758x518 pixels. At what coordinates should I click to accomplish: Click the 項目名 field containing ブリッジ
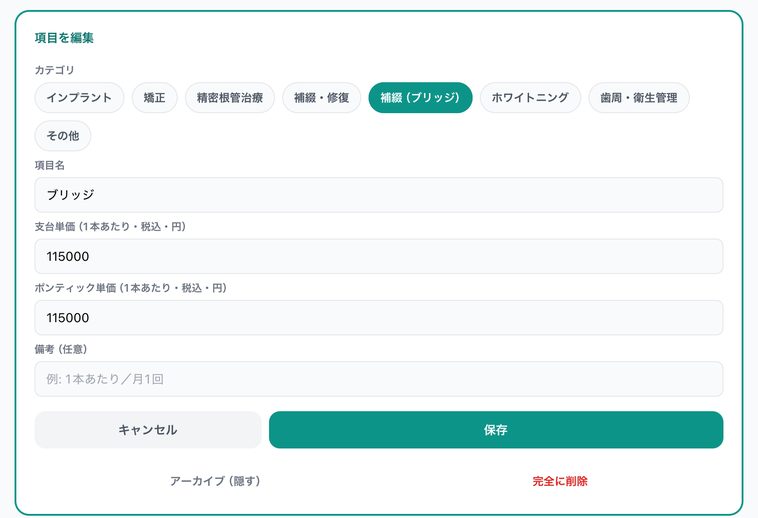(379, 195)
